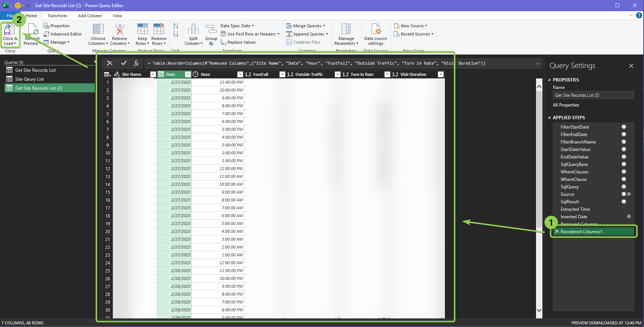Image resolution: width=644 pixels, height=327 pixels.
Task: Click the All Properties link
Action: pyautogui.click(x=566, y=105)
